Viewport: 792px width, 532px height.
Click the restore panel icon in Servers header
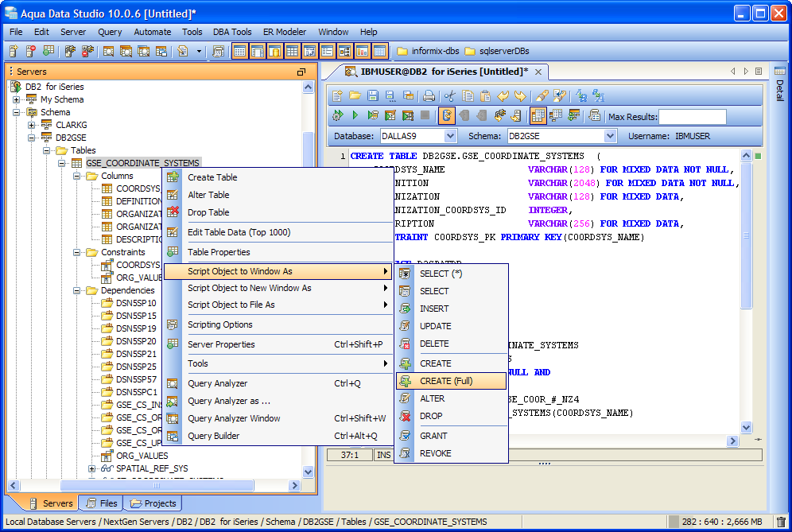pos(301,72)
